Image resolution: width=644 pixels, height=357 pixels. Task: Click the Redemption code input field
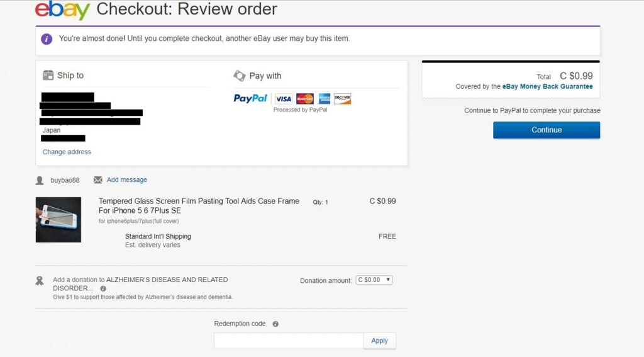tap(289, 341)
